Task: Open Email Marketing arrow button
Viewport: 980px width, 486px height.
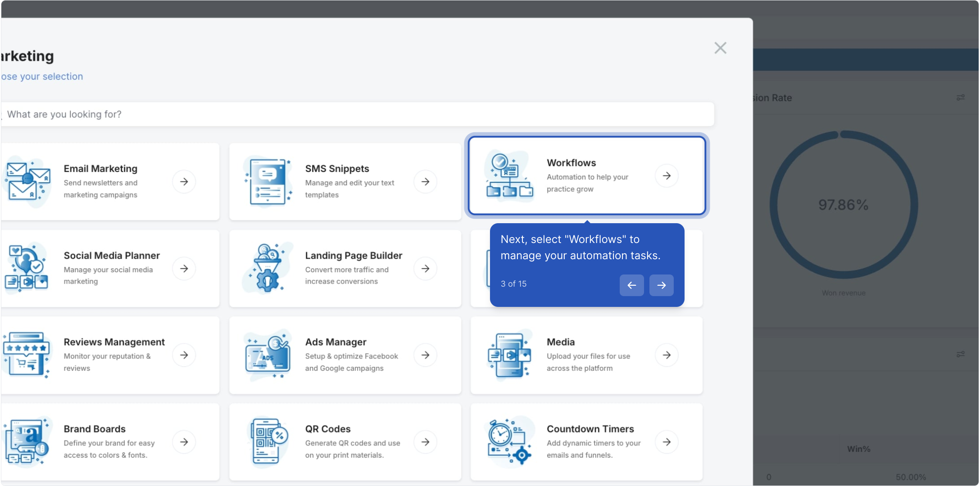Action: pyautogui.click(x=184, y=182)
